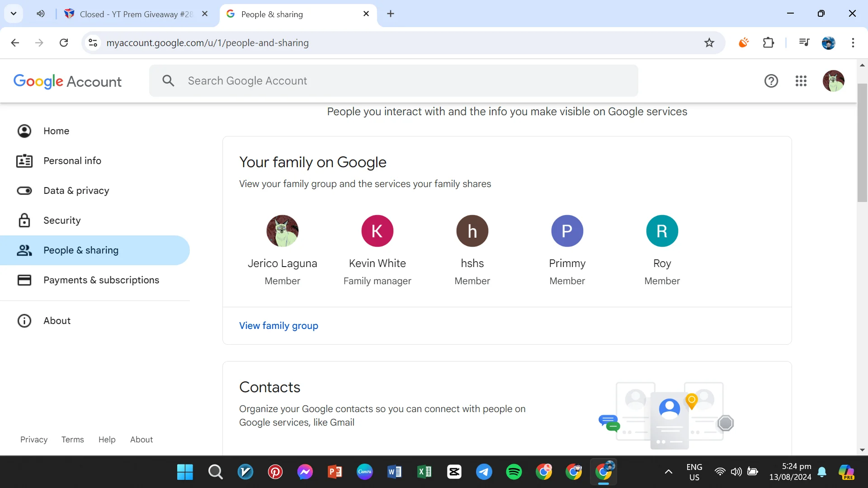Bookmark this page with the star icon
The width and height of the screenshot is (868, 488).
(709, 42)
